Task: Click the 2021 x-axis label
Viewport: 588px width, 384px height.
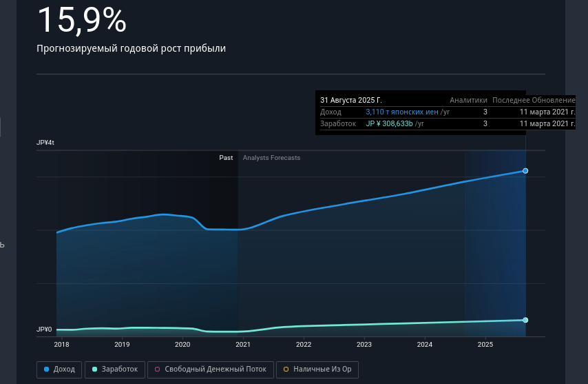Action: point(243,345)
